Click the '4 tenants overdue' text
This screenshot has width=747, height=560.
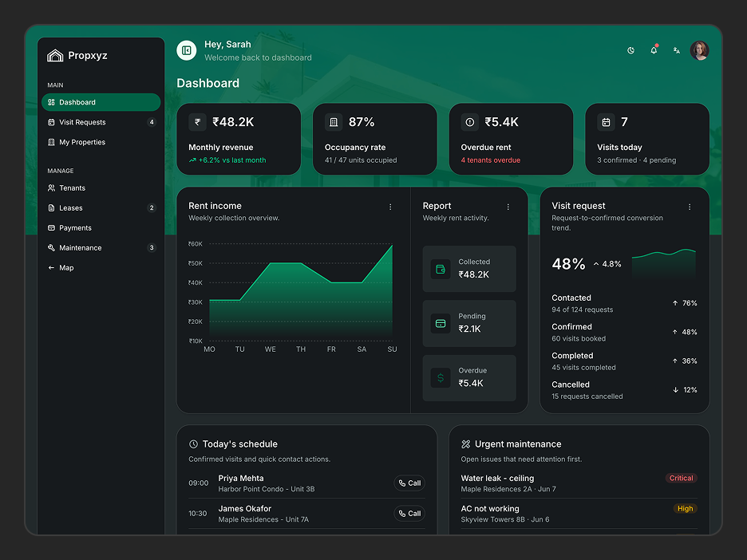coord(491,160)
